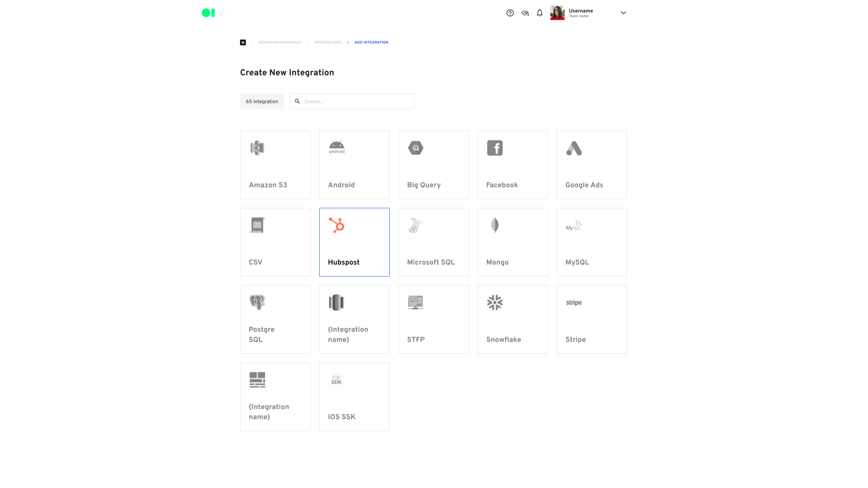Pick the Stripe integration card
This screenshot has width=868, height=488.
pos(591,319)
